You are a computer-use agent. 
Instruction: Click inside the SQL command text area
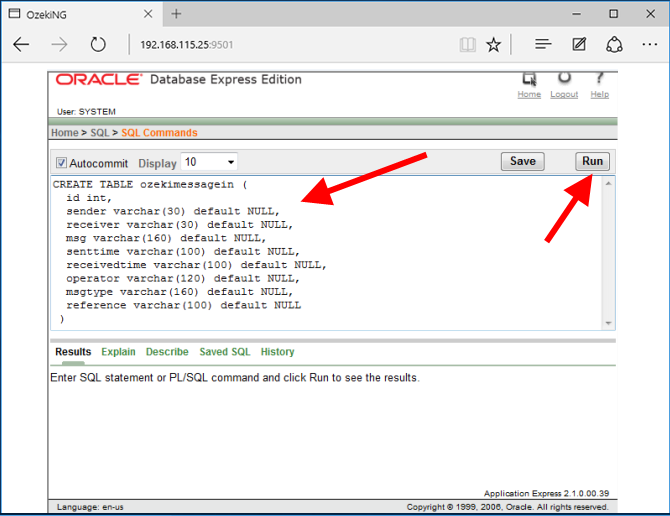(327, 252)
